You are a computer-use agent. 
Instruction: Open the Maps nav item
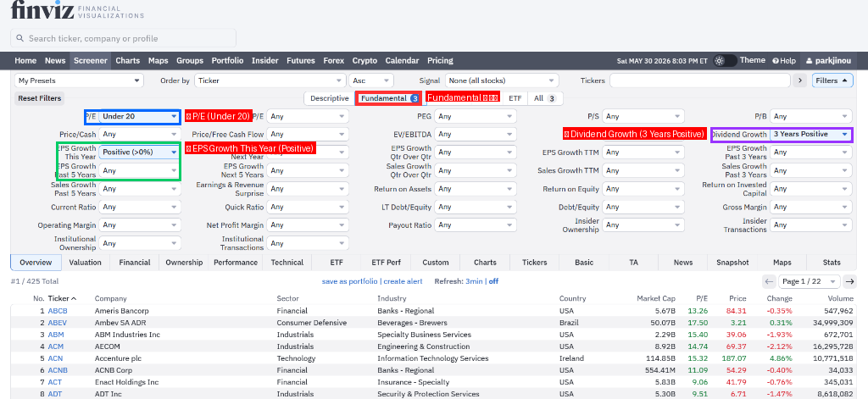tap(159, 61)
